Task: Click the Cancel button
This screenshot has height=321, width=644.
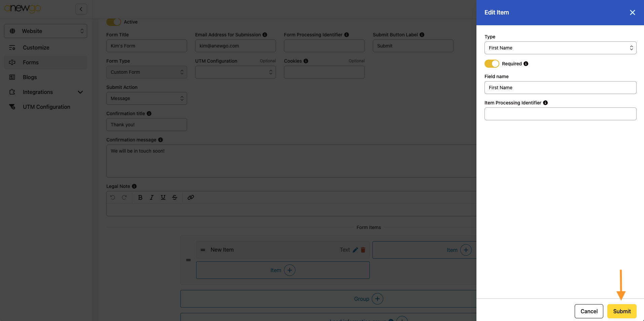Action: click(x=589, y=311)
